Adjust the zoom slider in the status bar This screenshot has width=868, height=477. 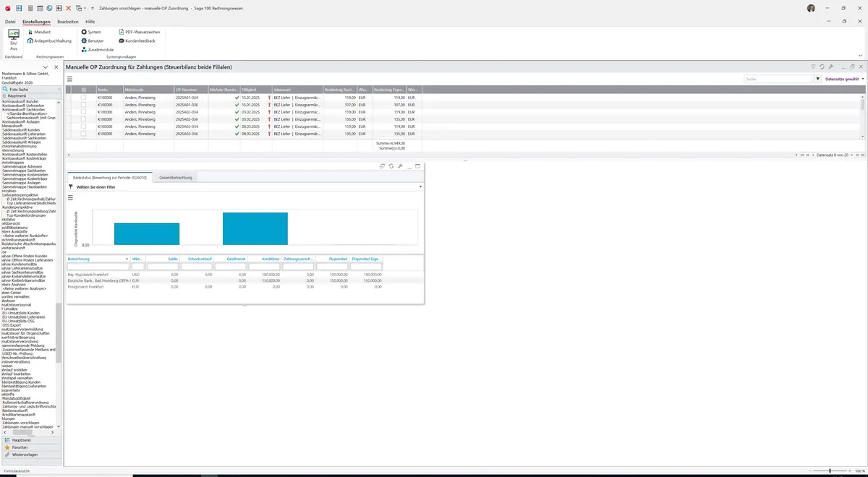(830, 470)
